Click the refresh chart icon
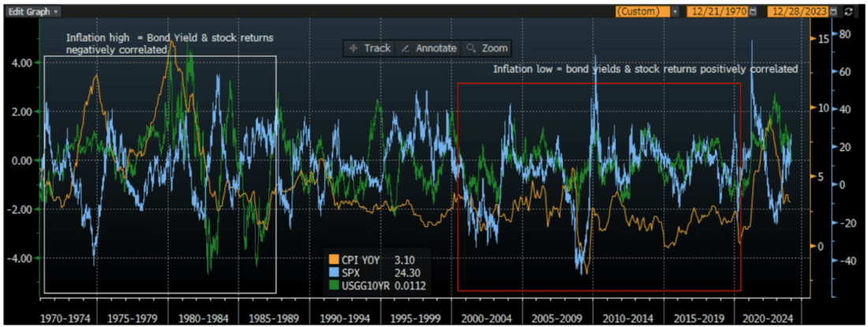Viewport: 868px width, 327px height. tap(848, 12)
